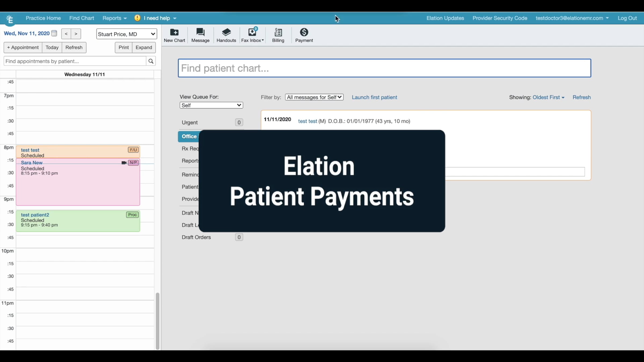This screenshot has width=644, height=362.
Task: Click the Draft Orders count badge
Action: tap(239, 237)
